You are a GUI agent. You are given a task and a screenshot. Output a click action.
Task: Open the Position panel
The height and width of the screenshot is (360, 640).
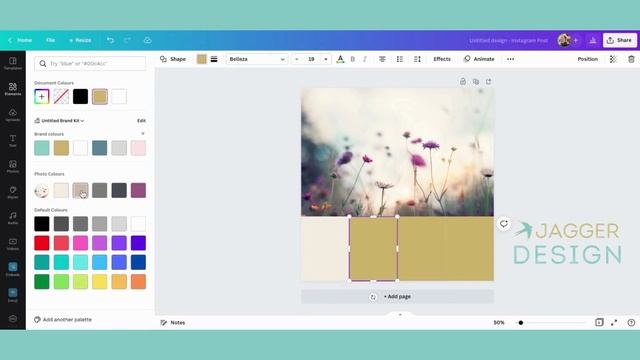click(x=588, y=59)
